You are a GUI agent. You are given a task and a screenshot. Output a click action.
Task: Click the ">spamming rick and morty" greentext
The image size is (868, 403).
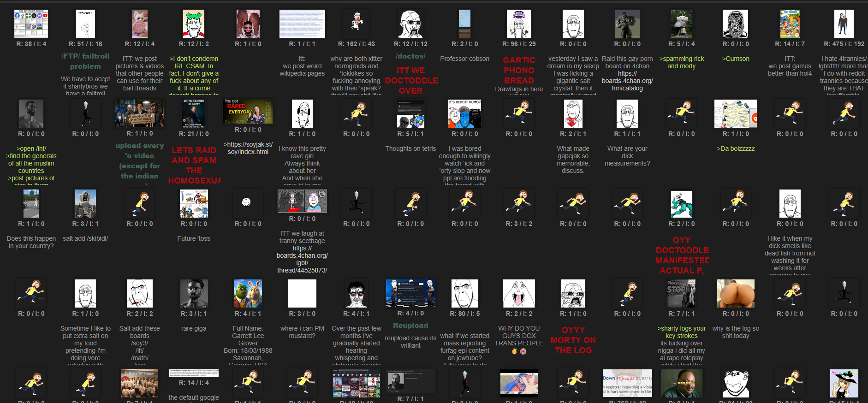click(x=682, y=62)
